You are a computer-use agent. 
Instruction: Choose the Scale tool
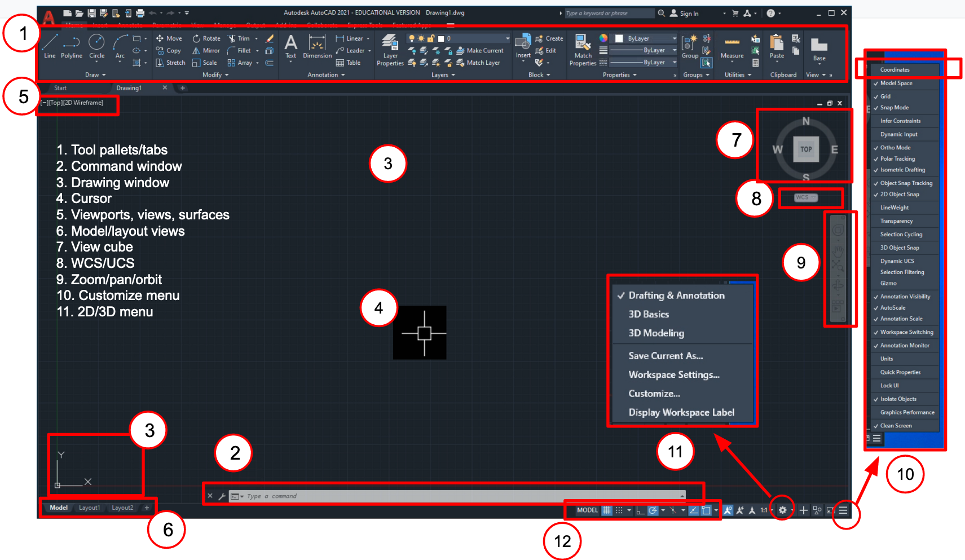click(205, 63)
